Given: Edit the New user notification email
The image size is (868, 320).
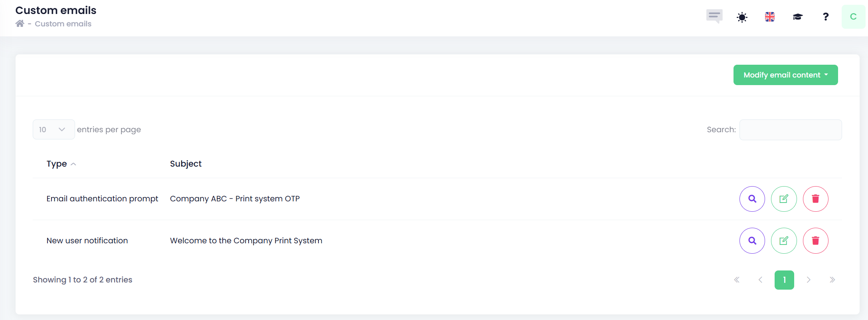Looking at the screenshot, I should (784, 240).
